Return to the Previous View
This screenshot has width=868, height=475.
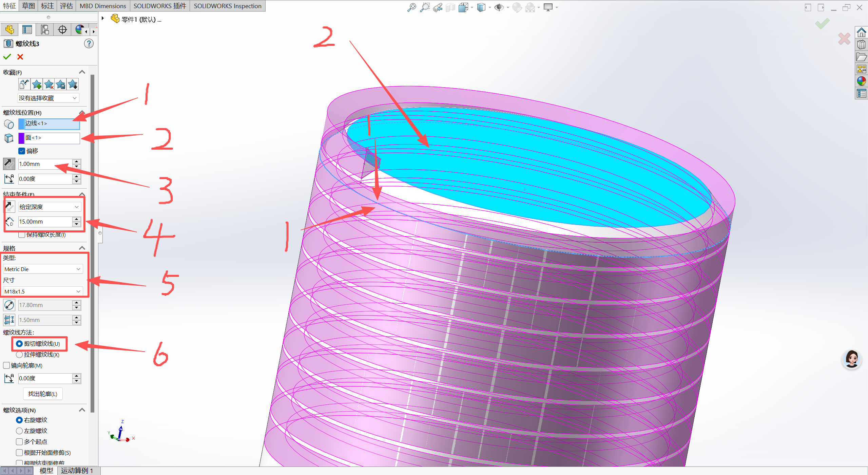438,7
